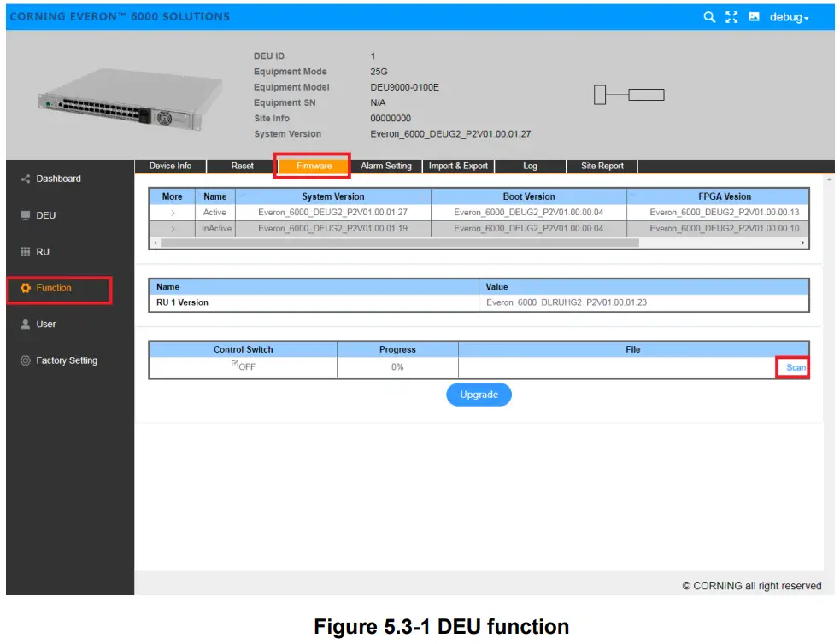Click the firmware table horizontal scrollbar
This screenshot has width=840, height=644.
(400, 243)
